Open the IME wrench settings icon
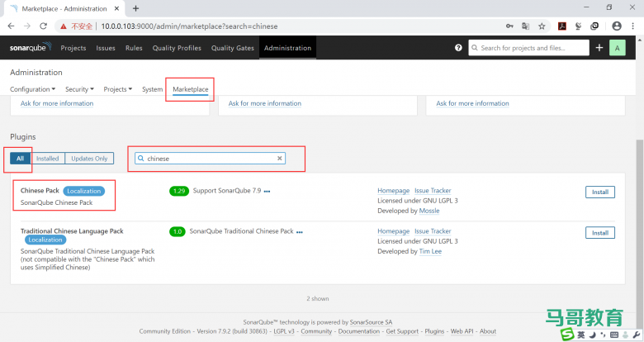This screenshot has height=342, width=644. coord(637,335)
